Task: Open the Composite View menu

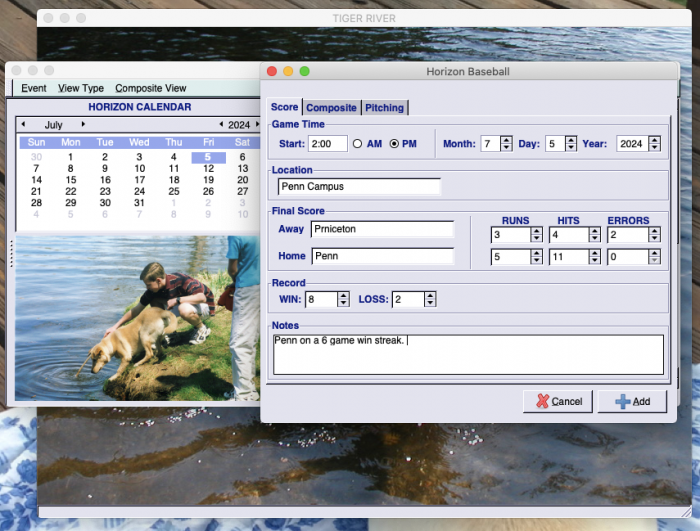Action: [151, 88]
